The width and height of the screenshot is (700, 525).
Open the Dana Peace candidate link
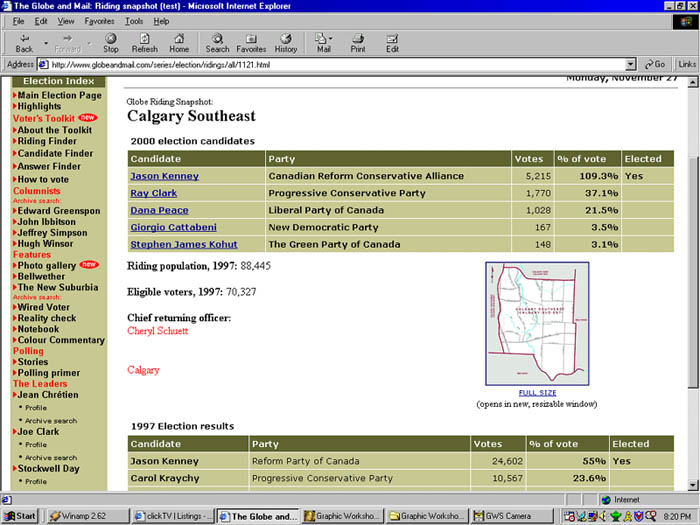[x=159, y=210]
